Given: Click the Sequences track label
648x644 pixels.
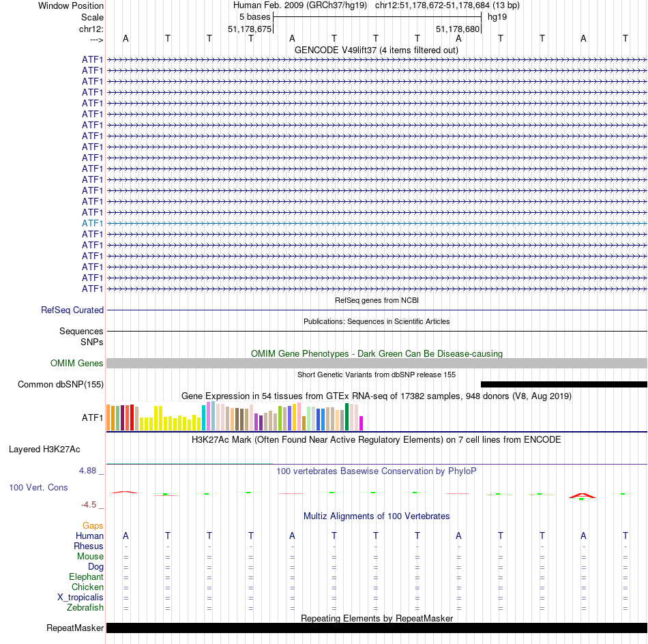Looking at the screenshot, I should [81, 331].
